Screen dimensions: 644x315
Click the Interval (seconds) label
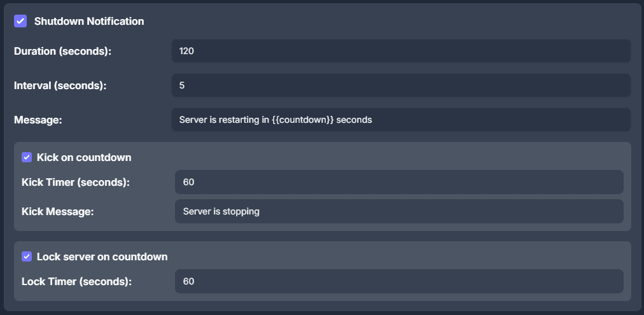[60, 86]
